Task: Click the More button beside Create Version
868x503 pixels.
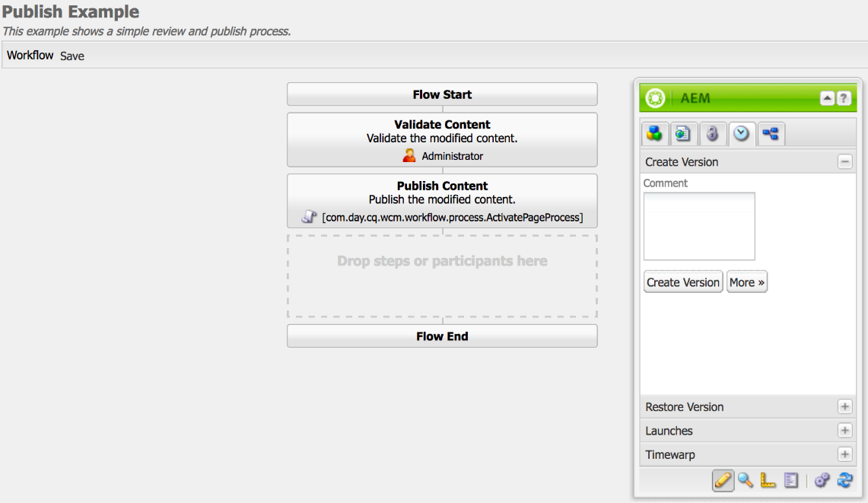Action: (746, 282)
